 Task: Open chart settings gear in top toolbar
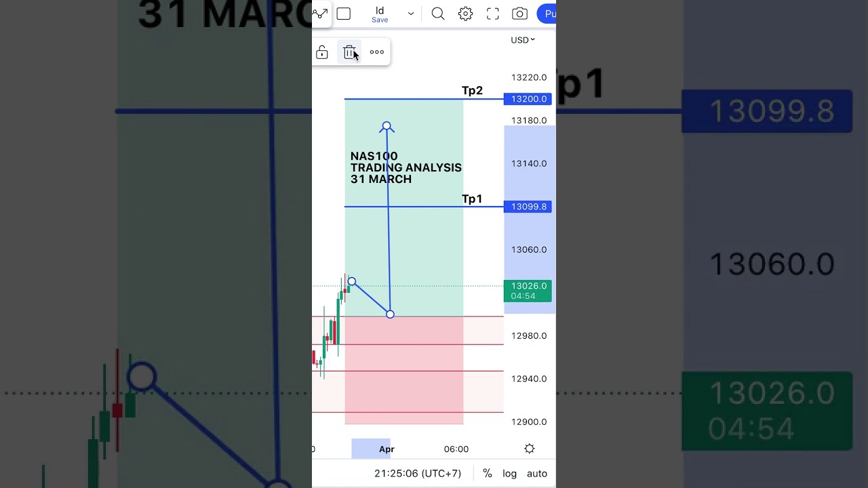point(465,14)
